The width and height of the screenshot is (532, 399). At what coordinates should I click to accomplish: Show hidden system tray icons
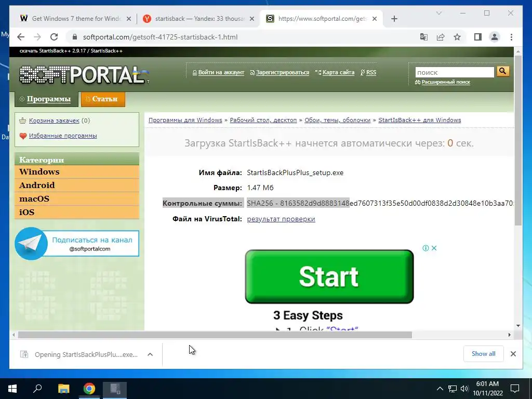click(x=440, y=389)
